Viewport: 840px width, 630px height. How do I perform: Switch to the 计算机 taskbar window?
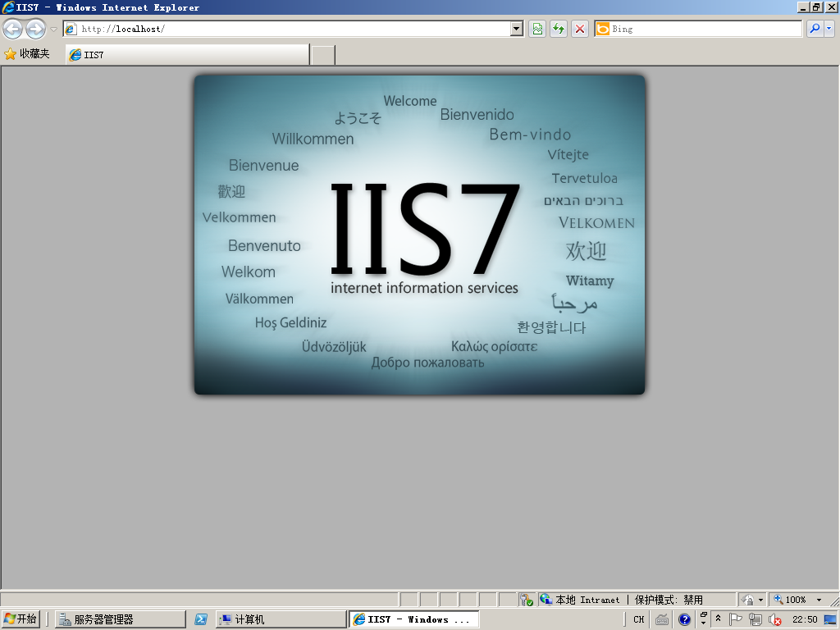pyautogui.click(x=281, y=619)
